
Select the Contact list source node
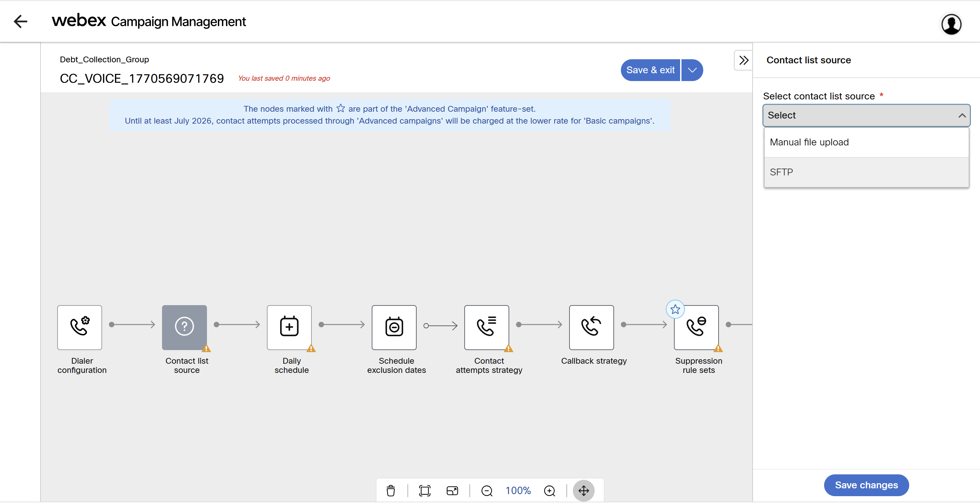point(184,327)
